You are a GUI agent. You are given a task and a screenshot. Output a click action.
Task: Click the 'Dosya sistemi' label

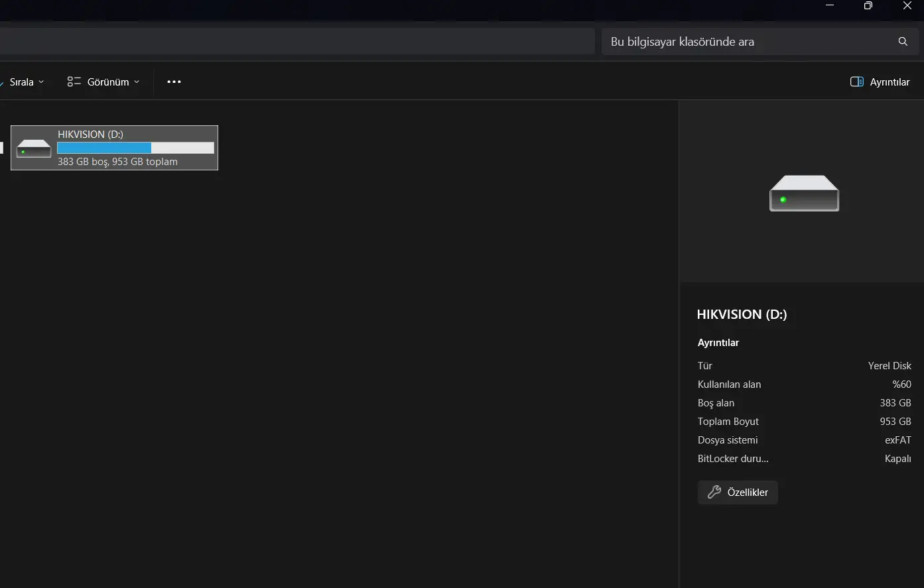tap(728, 440)
